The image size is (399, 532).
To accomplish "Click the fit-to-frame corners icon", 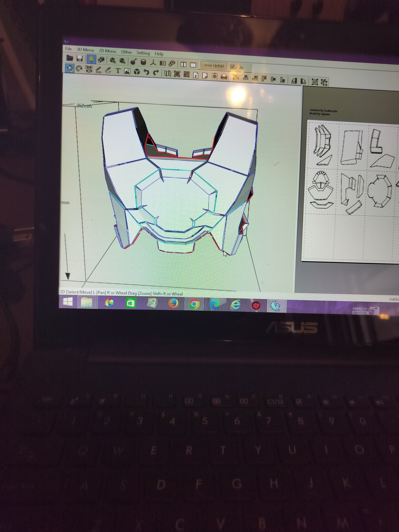I will [x=177, y=74].
